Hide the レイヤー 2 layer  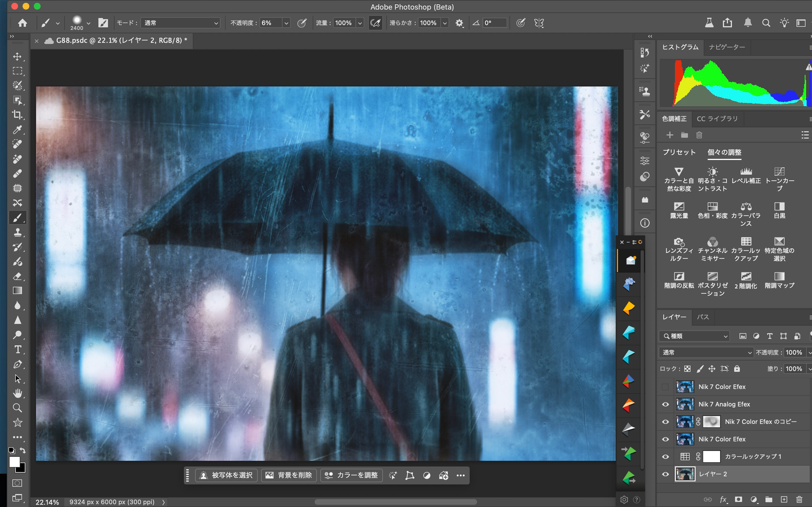(x=665, y=474)
